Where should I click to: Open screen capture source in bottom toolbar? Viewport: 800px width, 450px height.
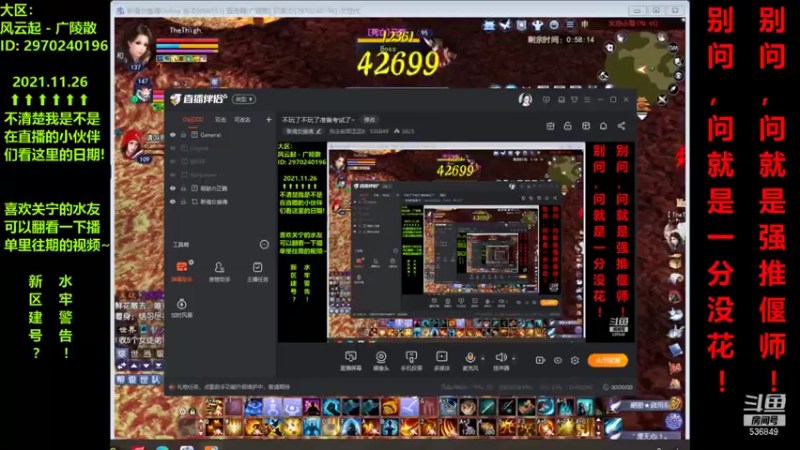click(351, 360)
